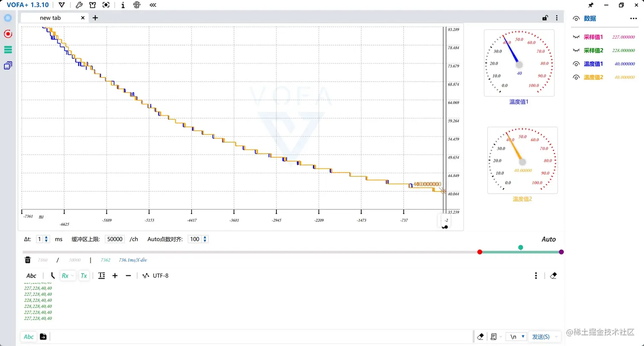Click the send text input field
This screenshot has width=644, height=346.
[x=261, y=337]
